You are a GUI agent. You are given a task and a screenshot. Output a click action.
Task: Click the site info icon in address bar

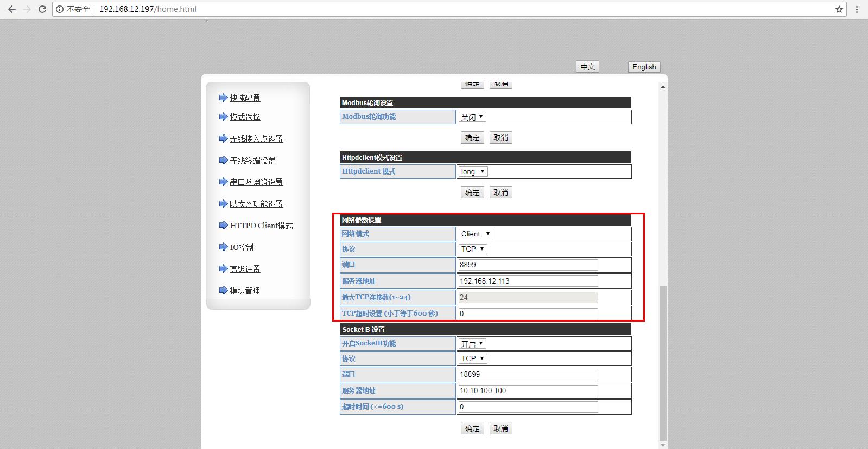tap(60, 9)
